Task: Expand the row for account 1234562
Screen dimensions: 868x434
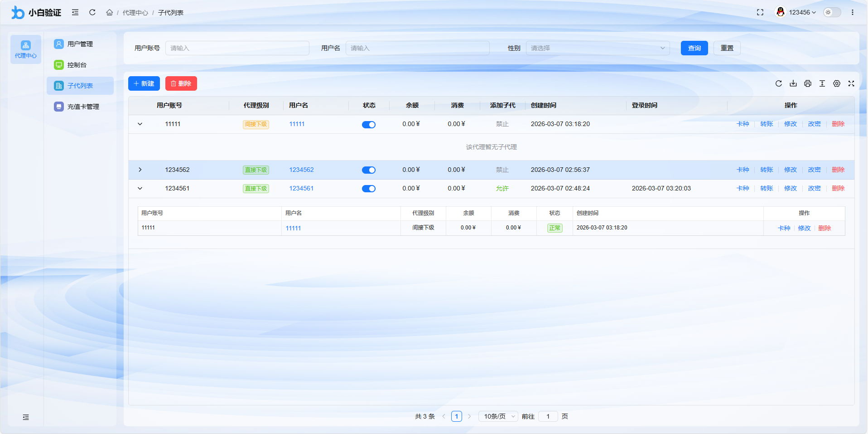Action: [140, 170]
